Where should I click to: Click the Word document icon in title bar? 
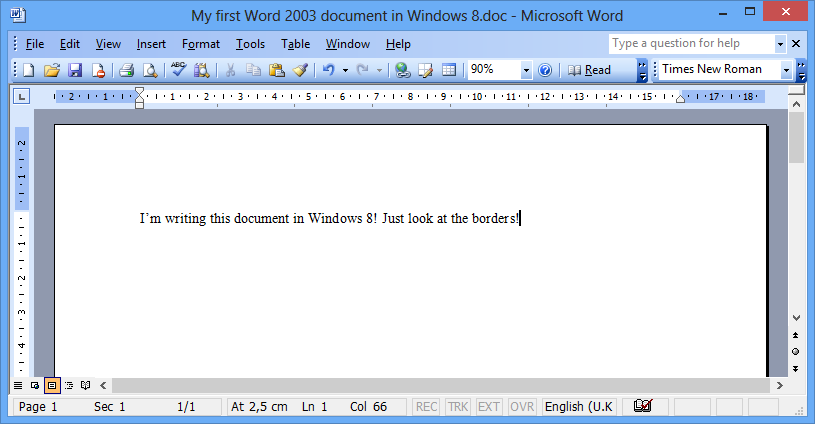click(18, 15)
